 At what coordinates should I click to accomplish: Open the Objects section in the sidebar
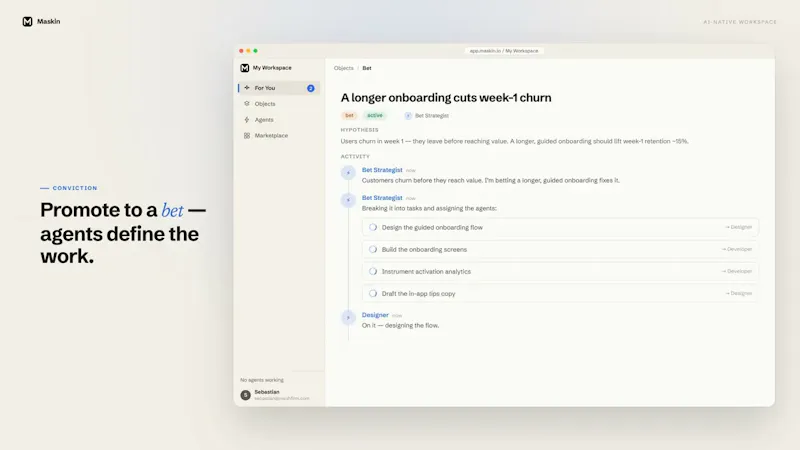279,104
